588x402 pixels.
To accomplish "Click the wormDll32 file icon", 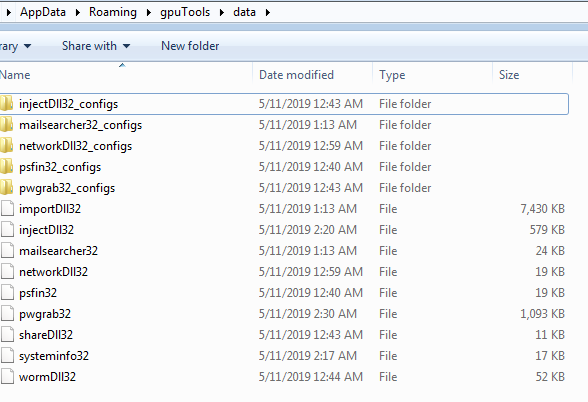I will 7,377.
